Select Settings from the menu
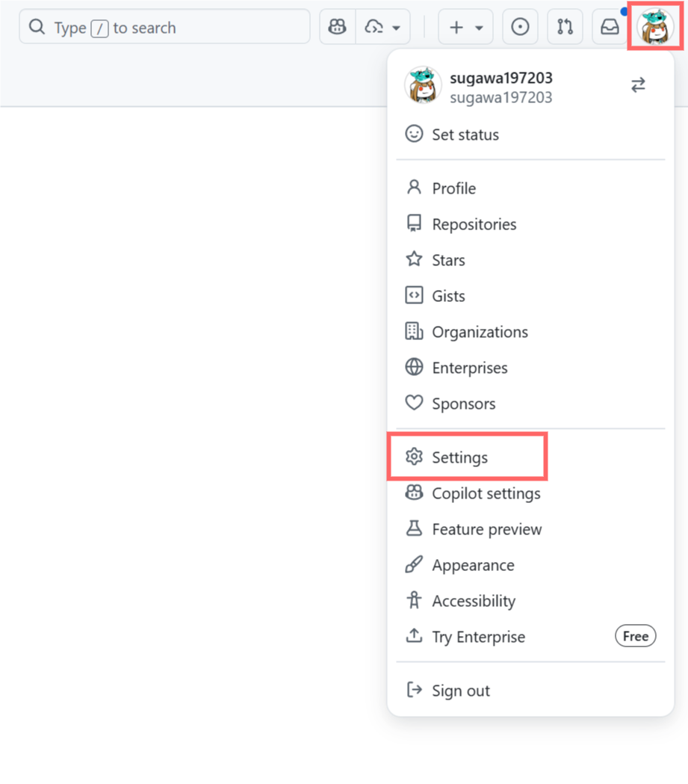This screenshot has width=688, height=784. (x=459, y=457)
